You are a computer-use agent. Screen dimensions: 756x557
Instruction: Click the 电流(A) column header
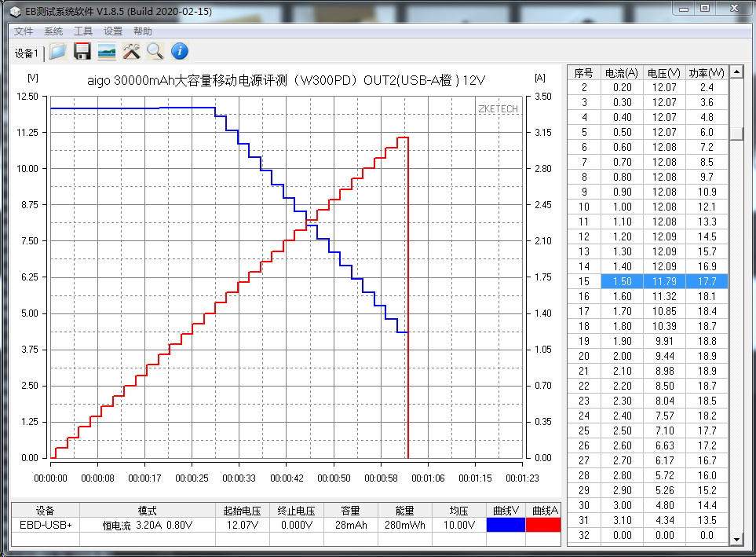(x=622, y=73)
